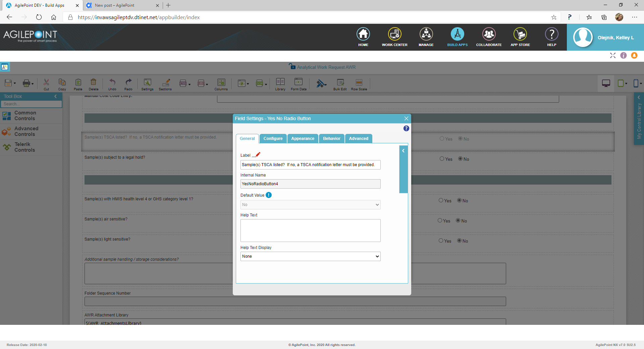Select No for light sensitive samples
This screenshot has height=349, width=644.
460,241
